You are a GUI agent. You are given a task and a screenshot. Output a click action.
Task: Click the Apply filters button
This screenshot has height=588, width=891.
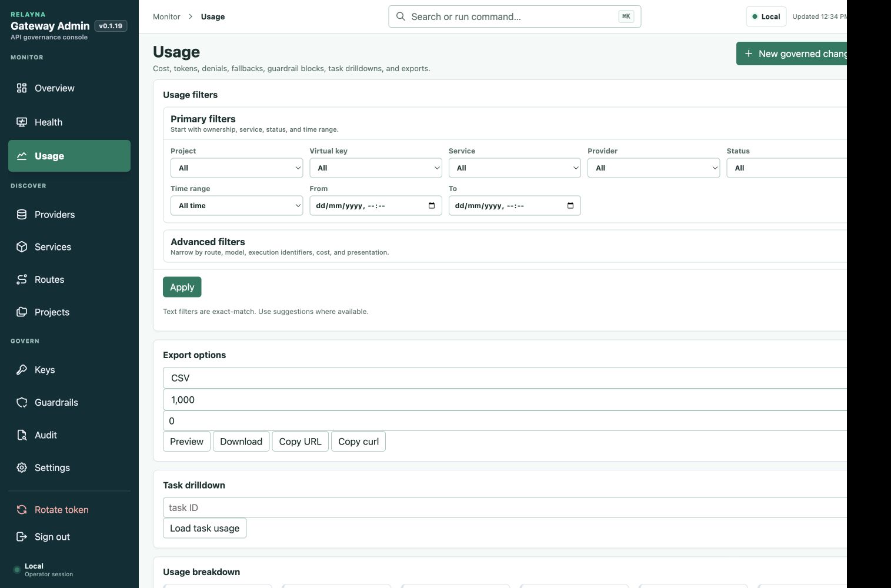click(182, 287)
